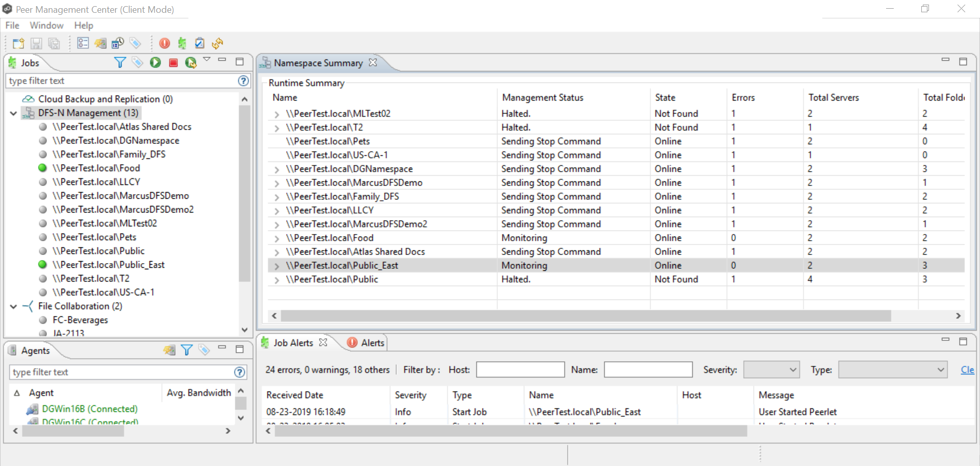Click the agent lightning server toolbar icon
This screenshot has width=980, height=466.
point(100,43)
